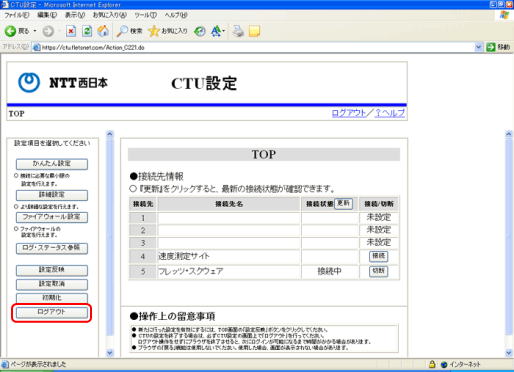Click 更新 button in connection status header
514x372 pixels.
click(343, 203)
